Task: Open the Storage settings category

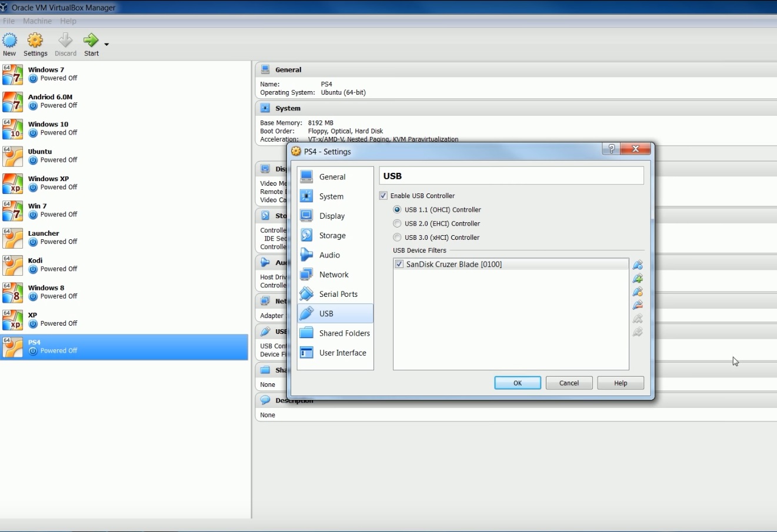Action: tap(335, 235)
